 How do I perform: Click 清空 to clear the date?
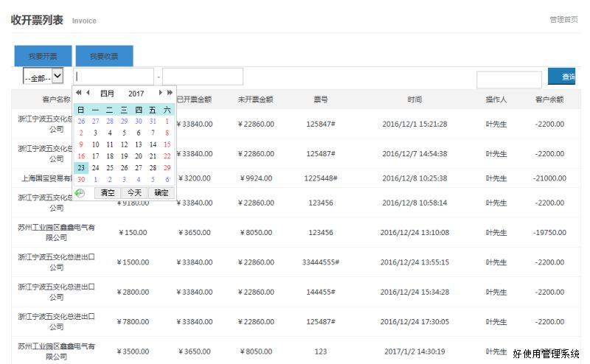108,193
